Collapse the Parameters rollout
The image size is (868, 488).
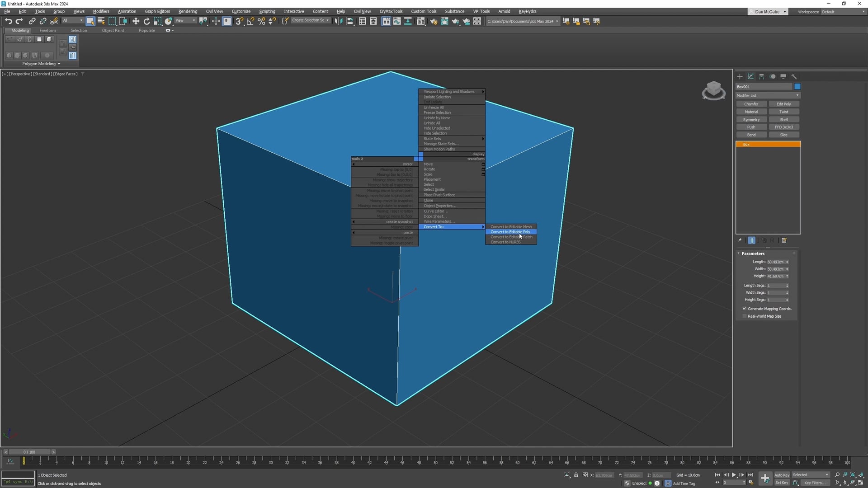click(753, 253)
